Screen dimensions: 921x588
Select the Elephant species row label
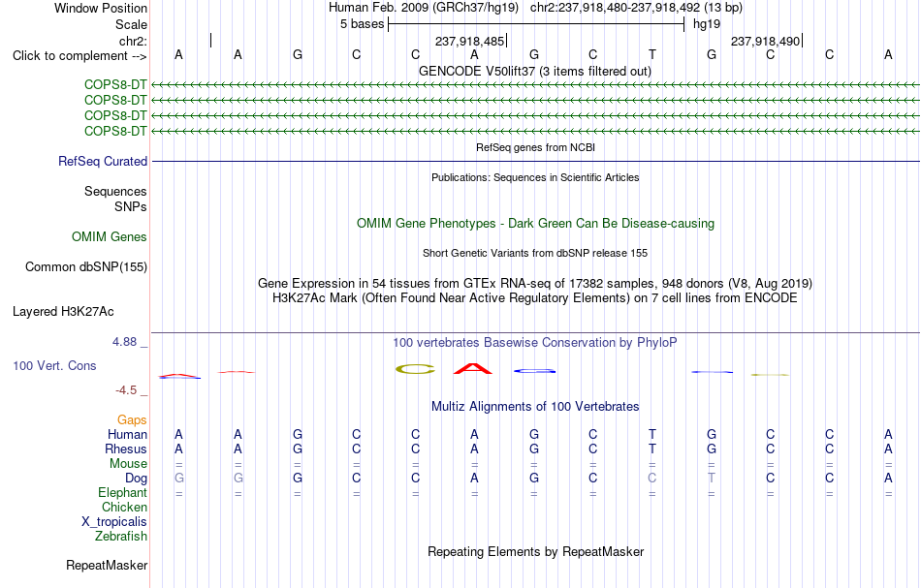pyautogui.click(x=122, y=492)
